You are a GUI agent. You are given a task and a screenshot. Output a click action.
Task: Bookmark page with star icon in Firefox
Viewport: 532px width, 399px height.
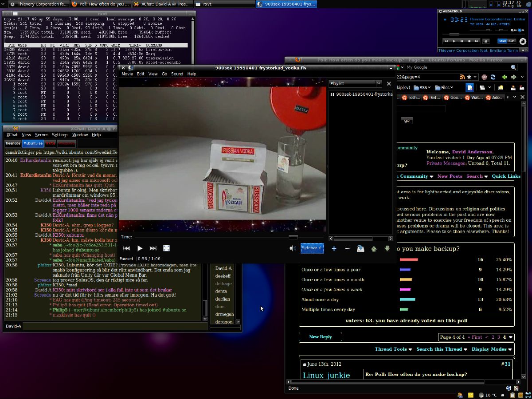[x=469, y=77]
